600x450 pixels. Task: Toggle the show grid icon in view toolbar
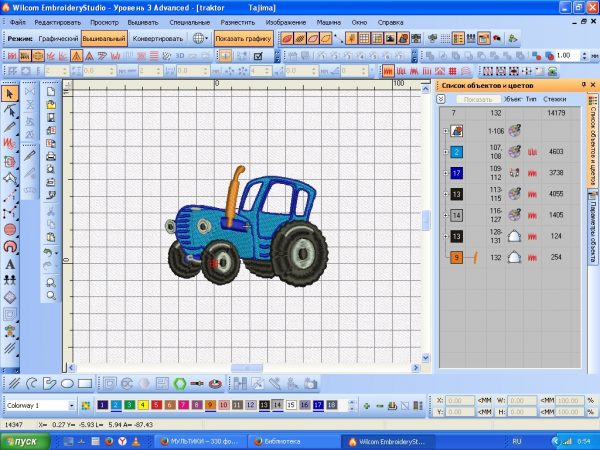[x=364, y=38]
